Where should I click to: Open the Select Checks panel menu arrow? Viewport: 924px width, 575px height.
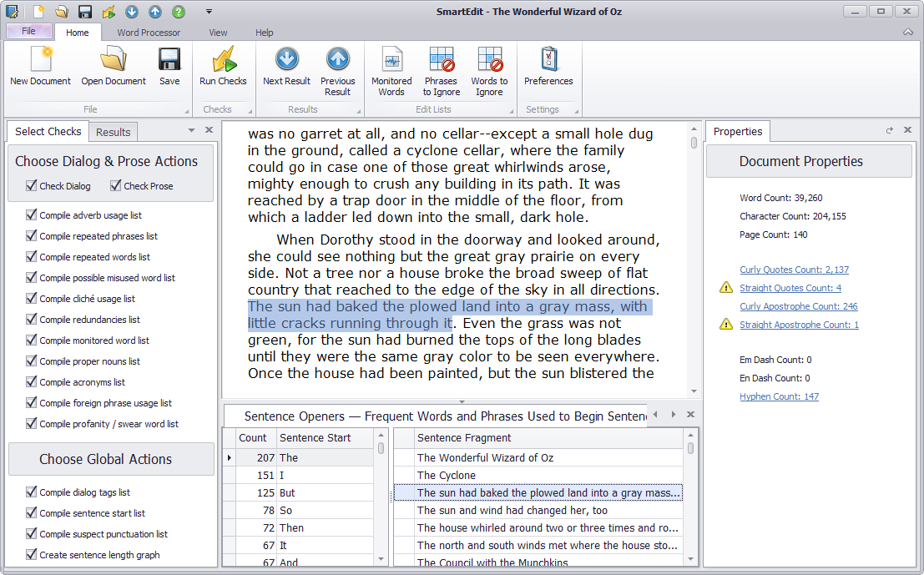pos(193,131)
